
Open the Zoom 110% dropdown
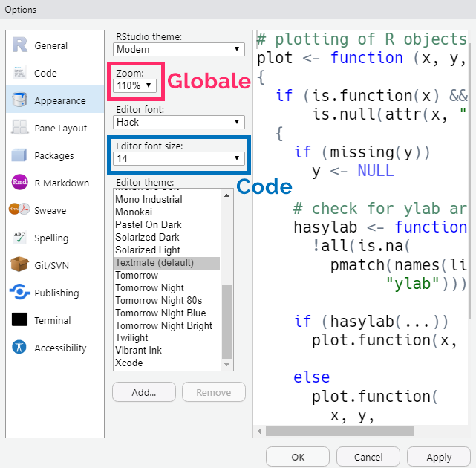point(135,85)
